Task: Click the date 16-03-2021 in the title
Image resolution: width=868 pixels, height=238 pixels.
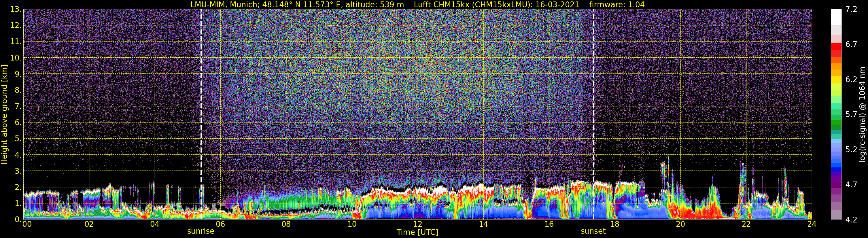Action: [557, 5]
